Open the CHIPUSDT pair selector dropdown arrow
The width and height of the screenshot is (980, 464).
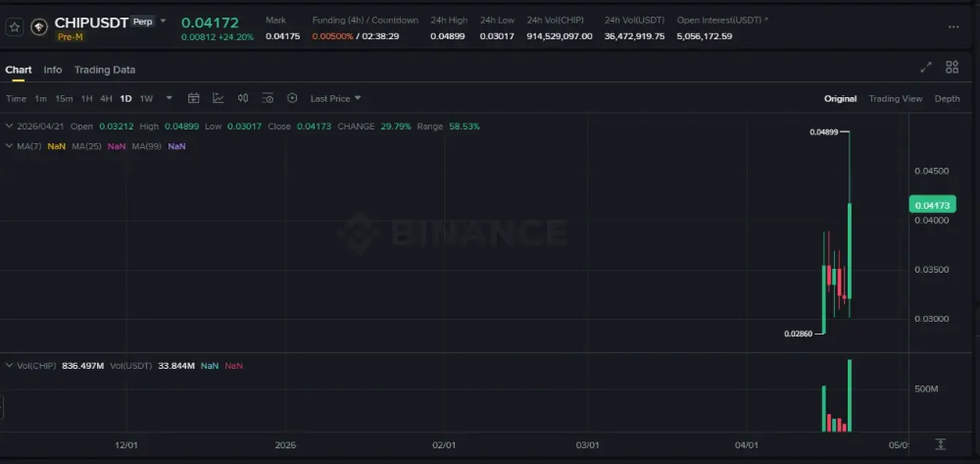[x=163, y=22]
